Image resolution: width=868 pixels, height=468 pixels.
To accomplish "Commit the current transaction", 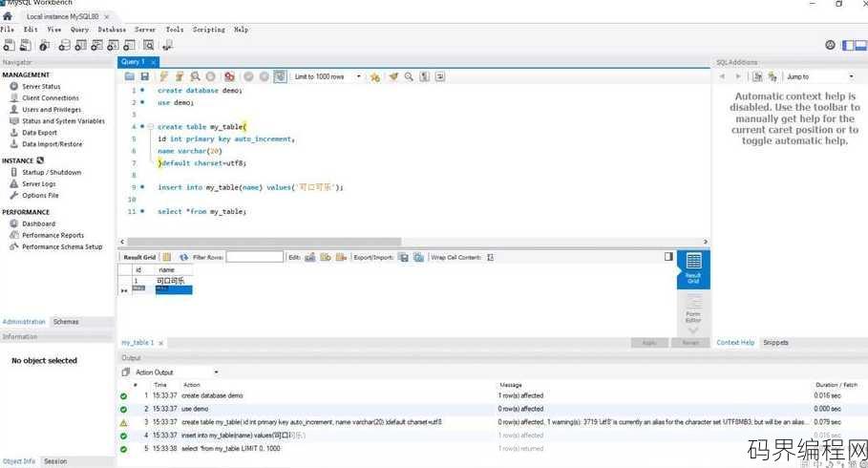I will click(x=248, y=76).
